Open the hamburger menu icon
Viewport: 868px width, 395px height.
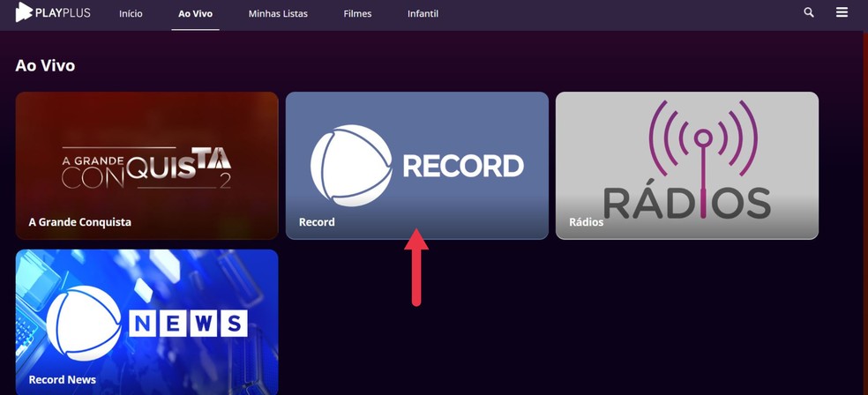842,12
